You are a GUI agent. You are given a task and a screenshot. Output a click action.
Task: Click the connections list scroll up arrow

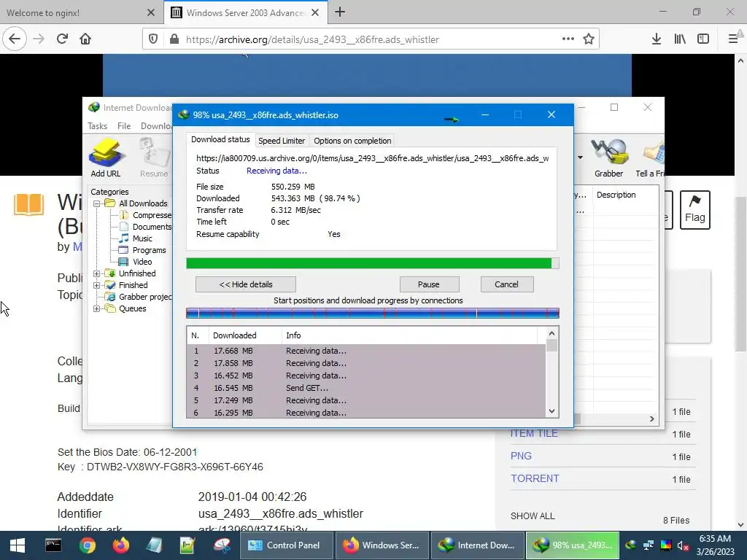click(551, 333)
